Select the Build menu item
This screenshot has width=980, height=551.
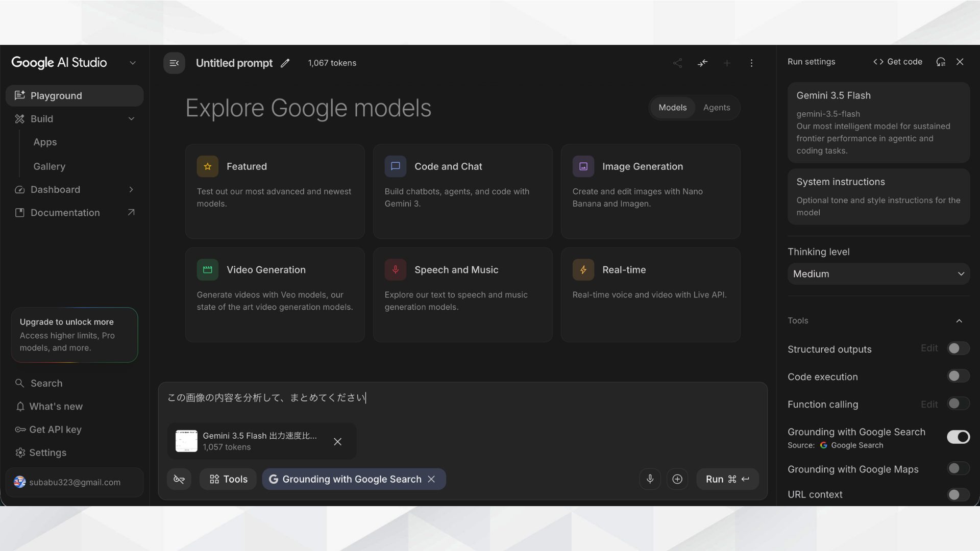coord(75,119)
